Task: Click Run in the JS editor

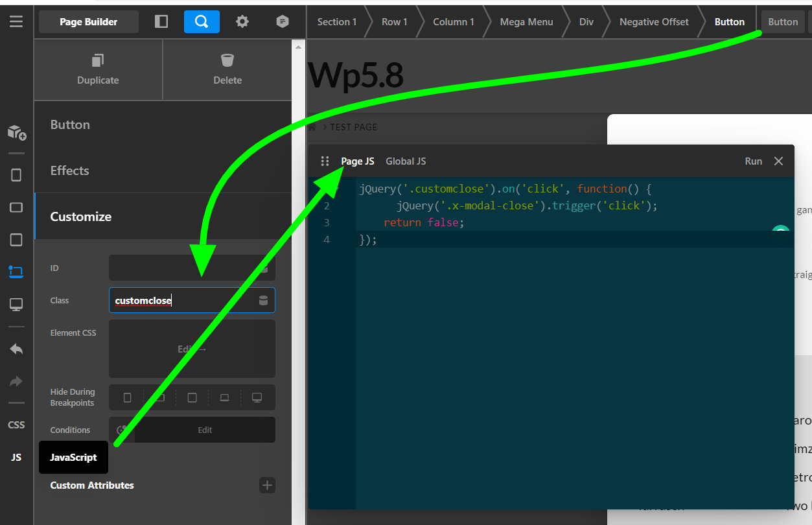Action: 753,161
